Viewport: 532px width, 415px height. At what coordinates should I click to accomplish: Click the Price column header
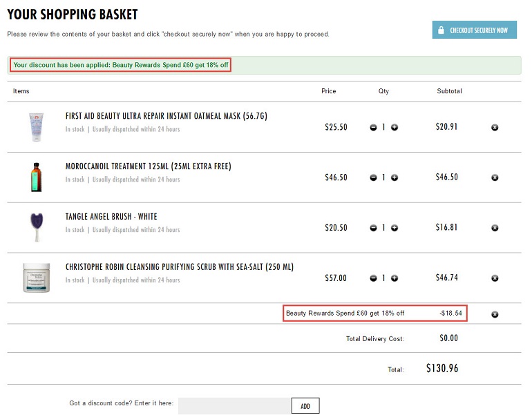(x=328, y=91)
